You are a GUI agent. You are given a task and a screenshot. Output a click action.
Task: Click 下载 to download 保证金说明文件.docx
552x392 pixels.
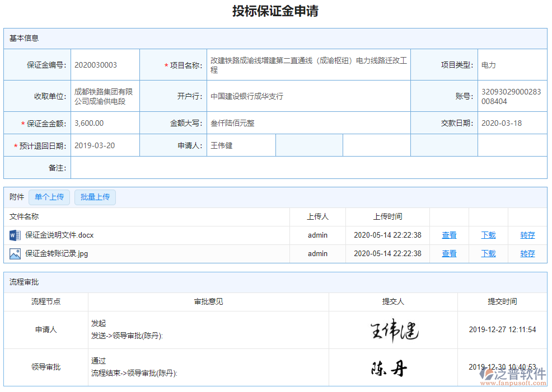coord(488,235)
